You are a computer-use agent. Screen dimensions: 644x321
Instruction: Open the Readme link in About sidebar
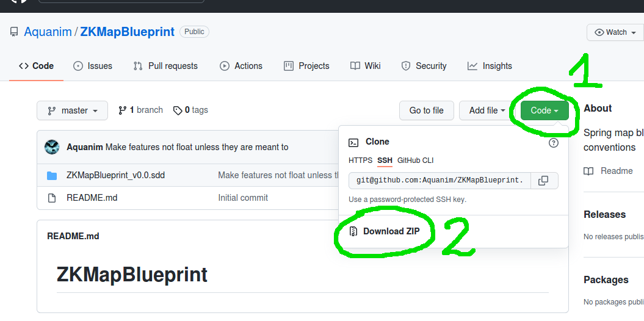coord(616,171)
